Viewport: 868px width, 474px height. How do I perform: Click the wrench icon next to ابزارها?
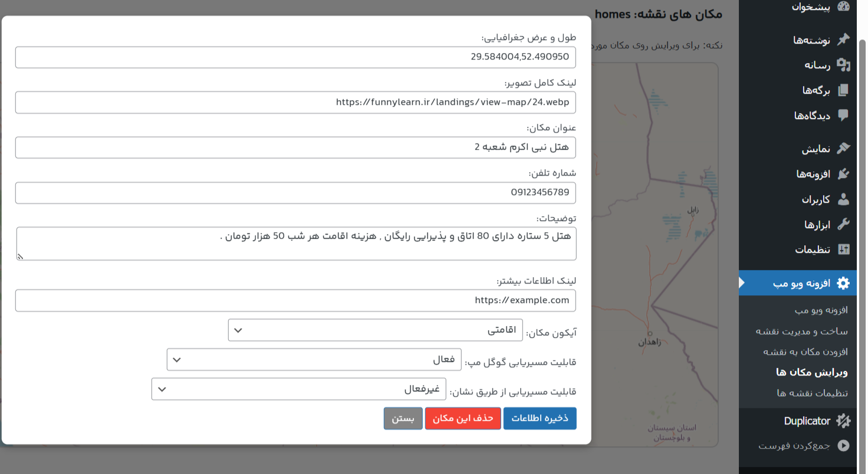(x=843, y=225)
